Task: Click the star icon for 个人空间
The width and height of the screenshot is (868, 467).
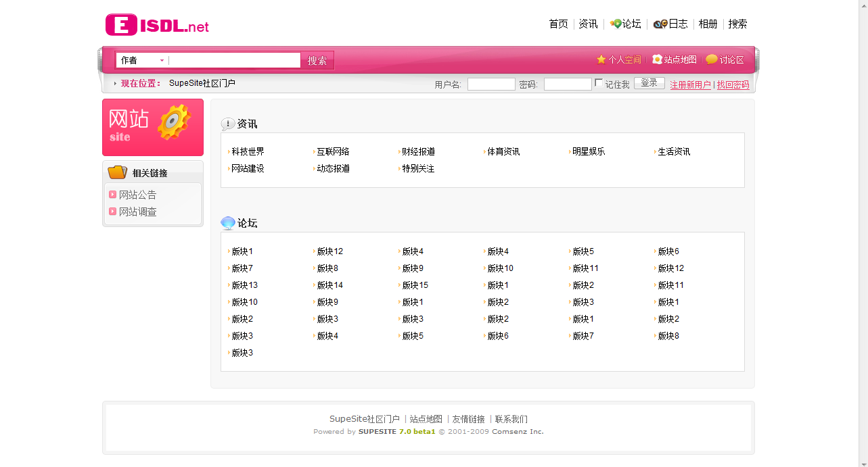Action: 601,59
